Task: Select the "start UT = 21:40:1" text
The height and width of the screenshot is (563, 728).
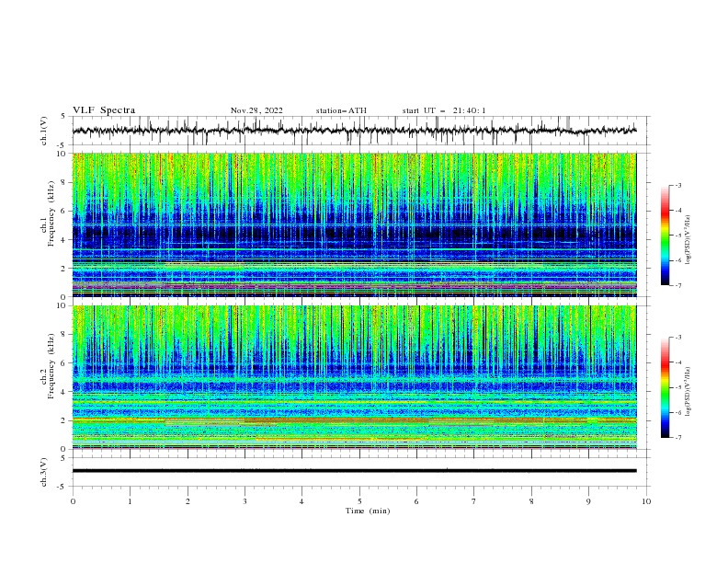Action: pos(444,110)
